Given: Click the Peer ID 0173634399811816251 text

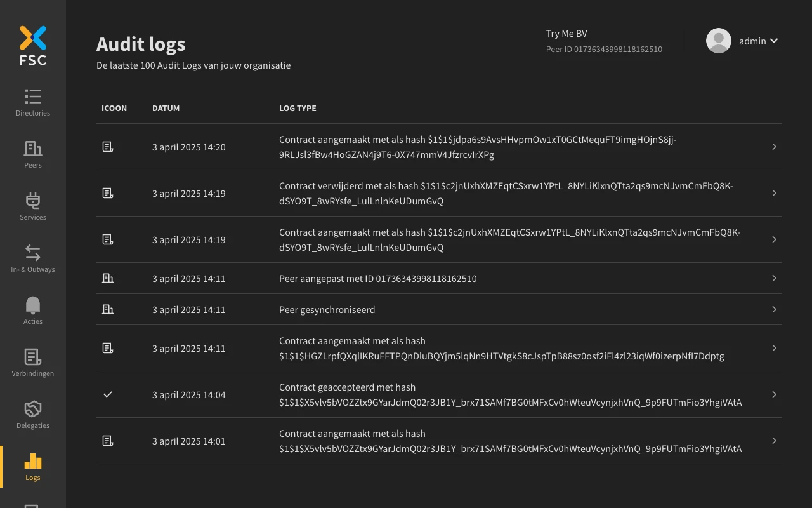Looking at the screenshot, I should 604,49.
